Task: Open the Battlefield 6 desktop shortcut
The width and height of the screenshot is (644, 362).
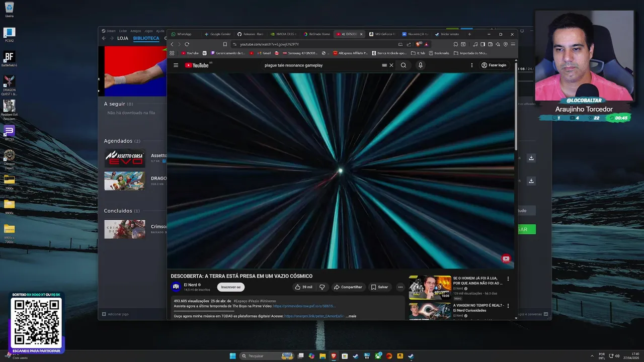Action: pyautogui.click(x=9, y=59)
